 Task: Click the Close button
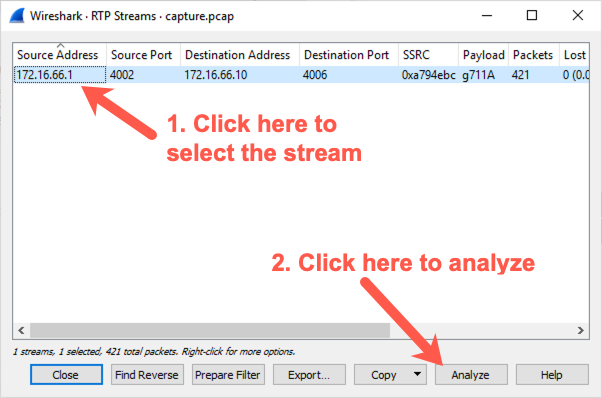tap(66, 375)
